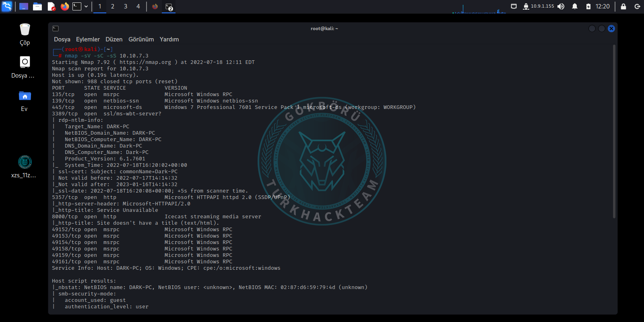644x322 pixels.
Task: Click "Microsoft HTTPAPI httpd 2.0" version text
Action: 208,197
